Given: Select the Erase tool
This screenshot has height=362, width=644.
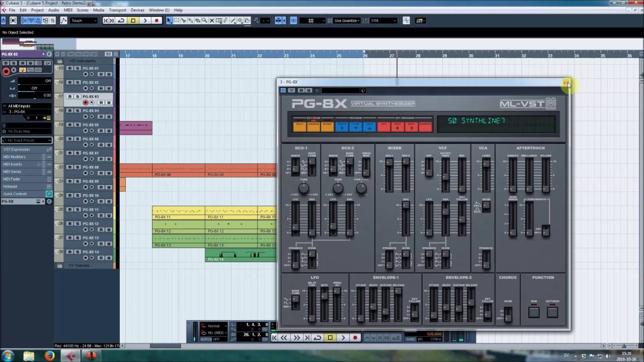Looking at the screenshot, I should tap(198, 21).
